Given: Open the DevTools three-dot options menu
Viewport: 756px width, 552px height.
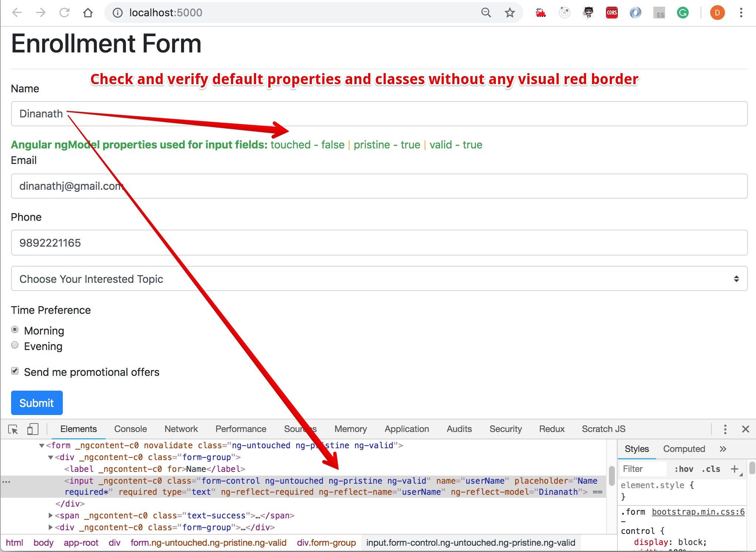Looking at the screenshot, I should click(725, 429).
